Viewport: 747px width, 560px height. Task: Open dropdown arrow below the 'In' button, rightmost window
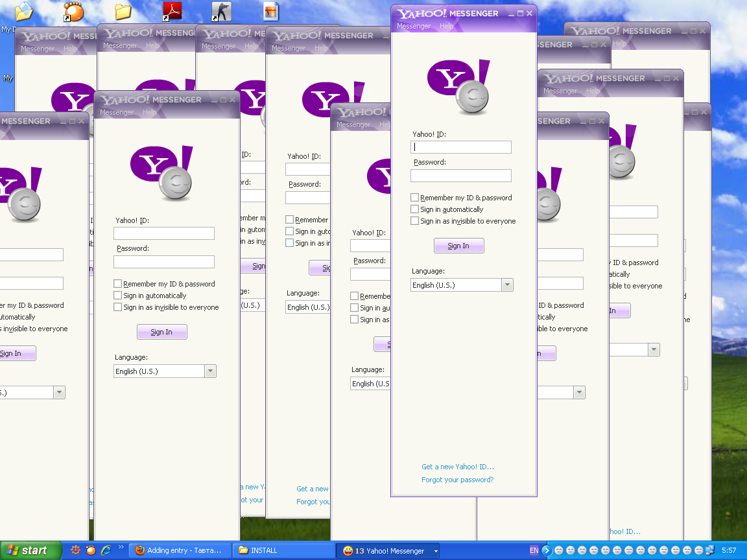point(654,349)
